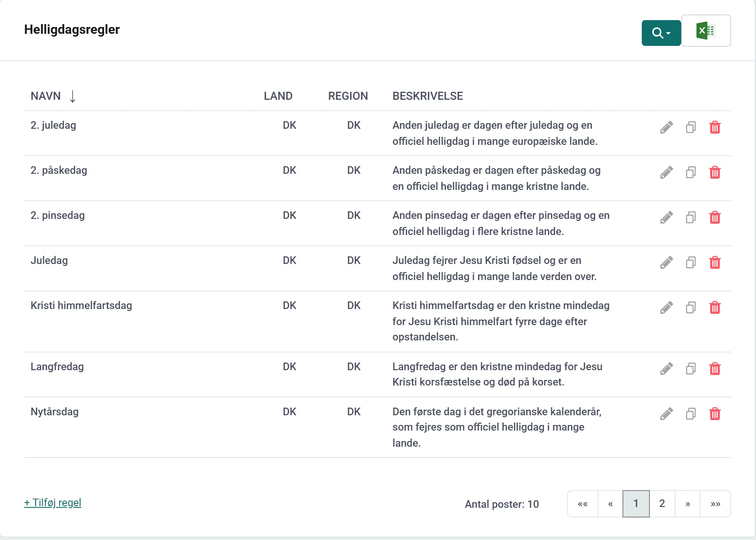
Task: Sort by the LAND column header
Action: (x=278, y=96)
